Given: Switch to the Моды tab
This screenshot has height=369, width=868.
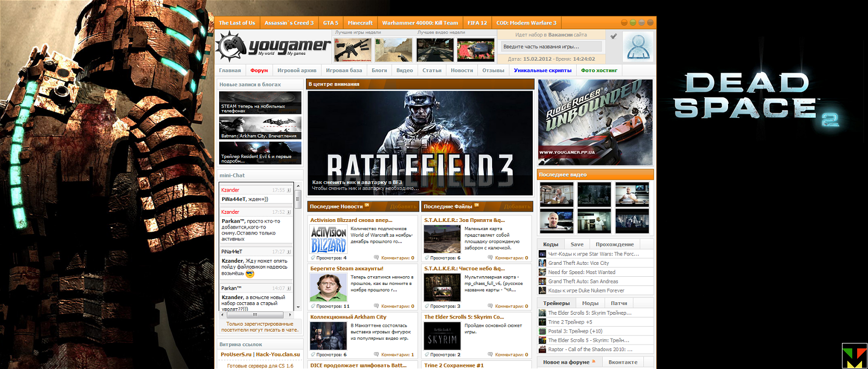Looking at the screenshot, I should pyautogui.click(x=590, y=303).
